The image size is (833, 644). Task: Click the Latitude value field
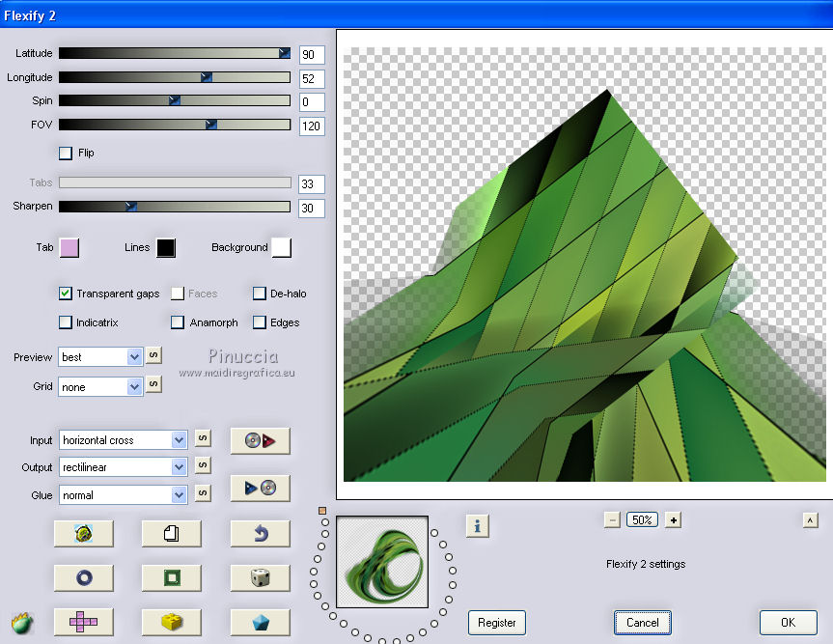pyautogui.click(x=312, y=55)
